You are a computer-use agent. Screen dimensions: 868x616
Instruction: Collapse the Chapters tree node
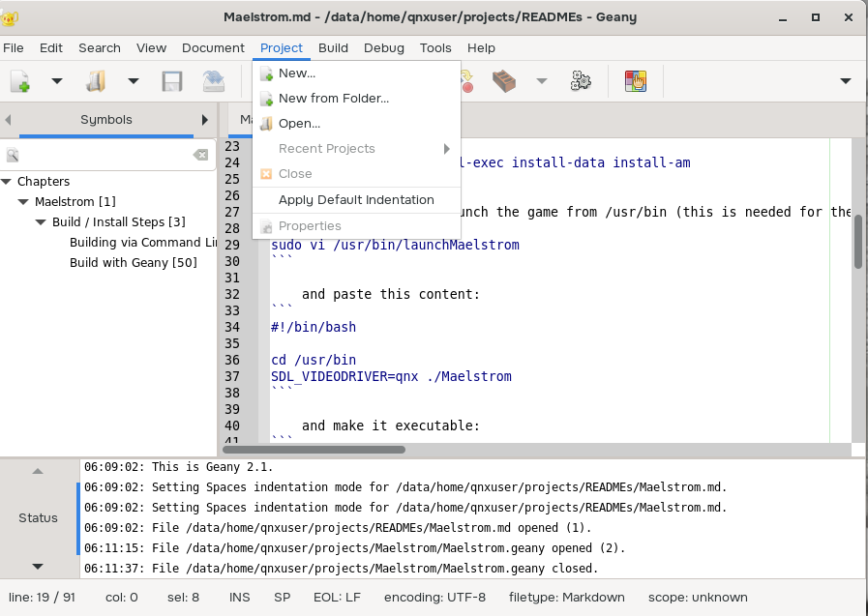[7, 181]
